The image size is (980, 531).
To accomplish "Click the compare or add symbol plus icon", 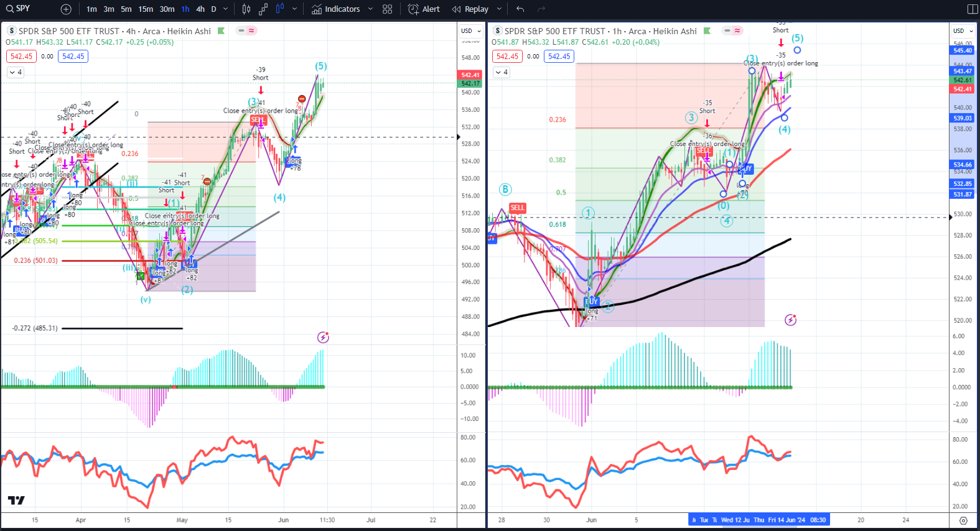I will click(66, 9).
